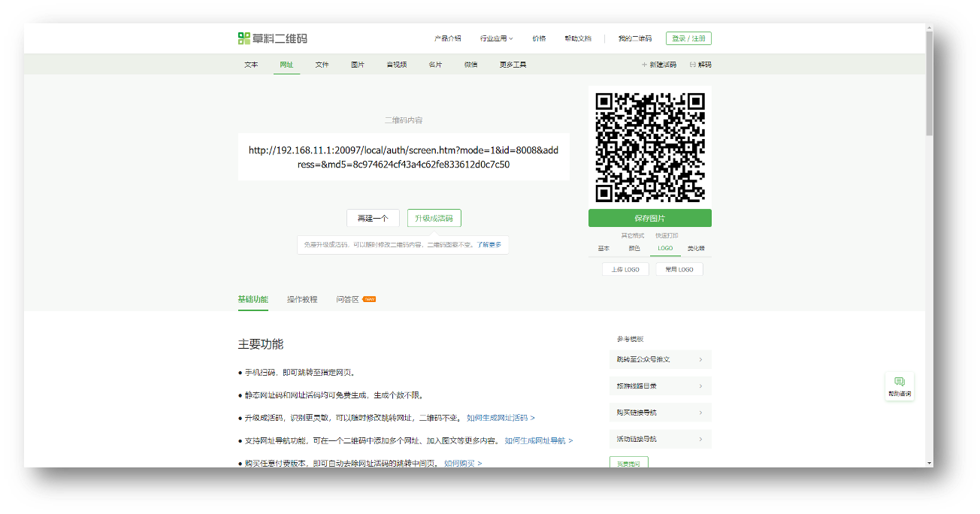Open the 音视频 tab

397,65
